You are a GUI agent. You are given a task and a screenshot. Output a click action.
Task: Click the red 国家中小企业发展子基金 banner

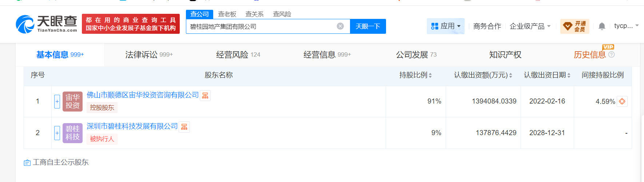(131, 24)
